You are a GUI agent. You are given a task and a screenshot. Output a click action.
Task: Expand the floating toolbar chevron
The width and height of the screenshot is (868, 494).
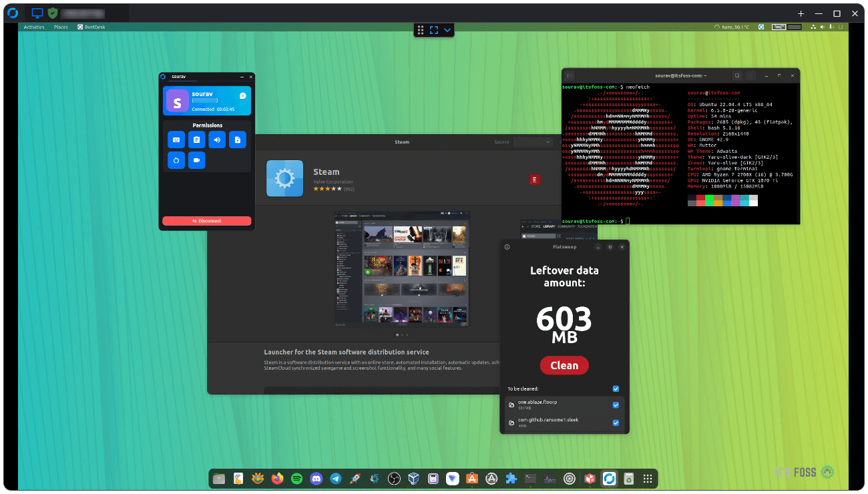(x=447, y=29)
